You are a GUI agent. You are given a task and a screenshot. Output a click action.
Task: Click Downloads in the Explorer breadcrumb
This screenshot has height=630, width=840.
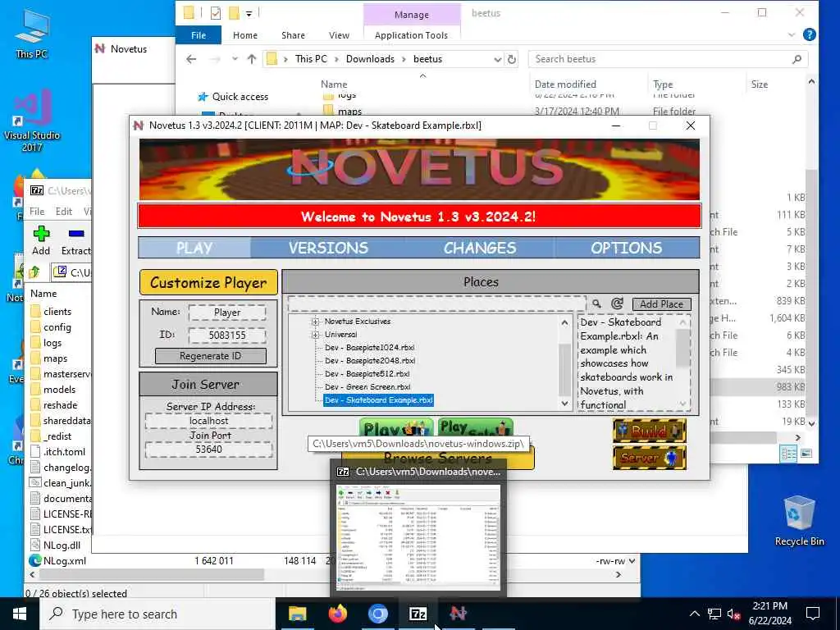(370, 59)
